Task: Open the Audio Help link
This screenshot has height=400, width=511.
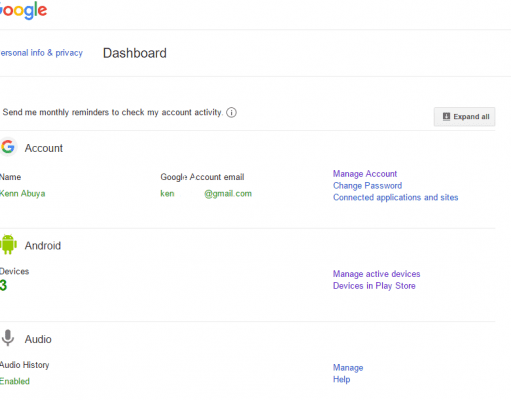Action: (x=341, y=379)
